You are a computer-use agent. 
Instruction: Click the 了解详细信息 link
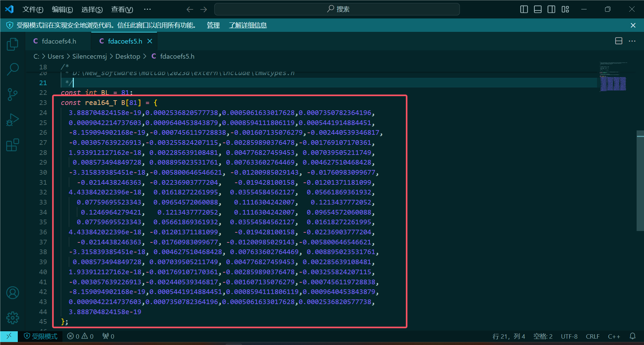click(248, 25)
